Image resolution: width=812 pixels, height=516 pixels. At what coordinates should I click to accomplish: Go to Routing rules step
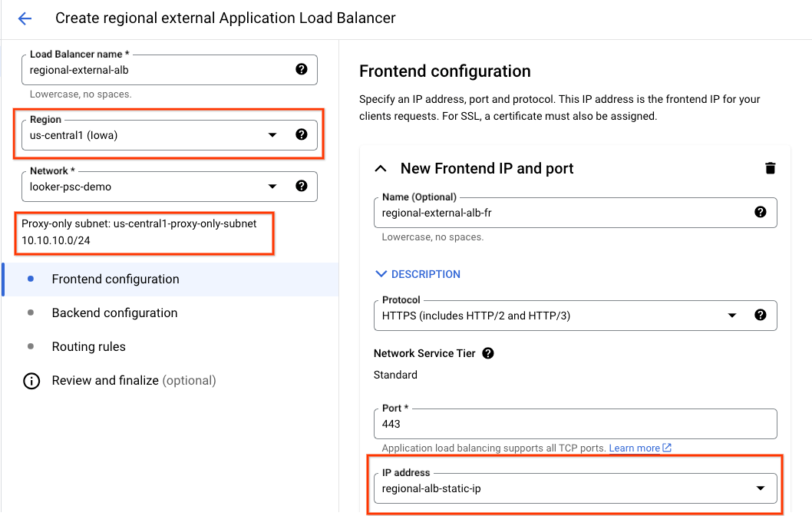point(88,347)
